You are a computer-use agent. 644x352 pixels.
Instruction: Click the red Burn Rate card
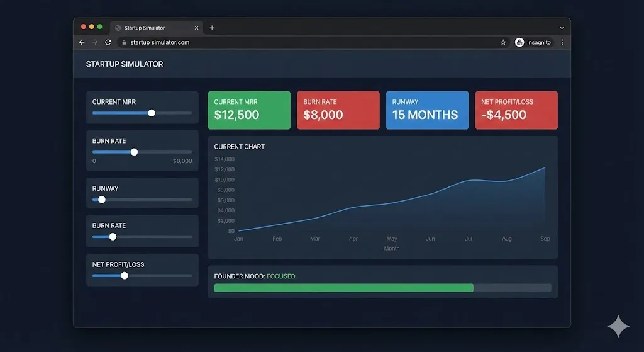338,110
